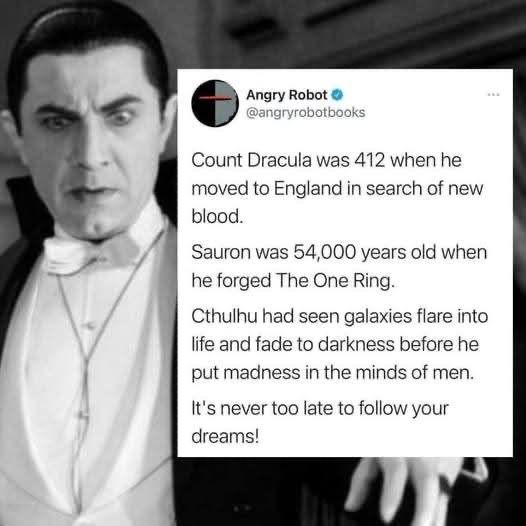Image resolution: width=526 pixels, height=526 pixels.
Task: Click the Cthulhu paragraph text
Action: pyautogui.click(x=339, y=345)
